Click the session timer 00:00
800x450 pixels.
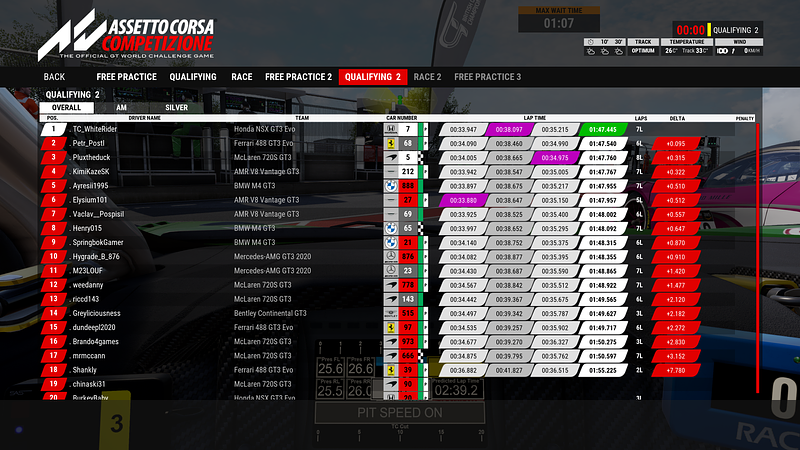690,30
